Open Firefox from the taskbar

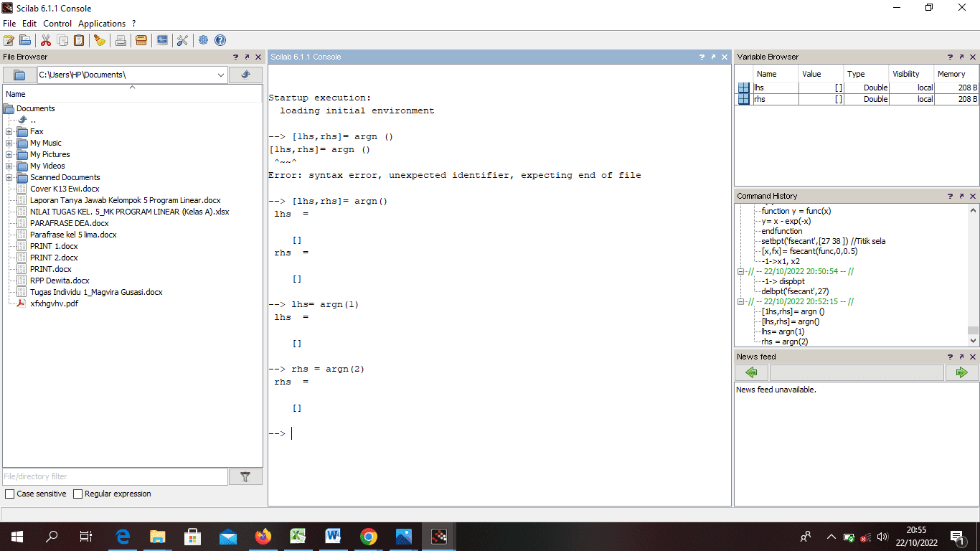[x=263, y=537]
